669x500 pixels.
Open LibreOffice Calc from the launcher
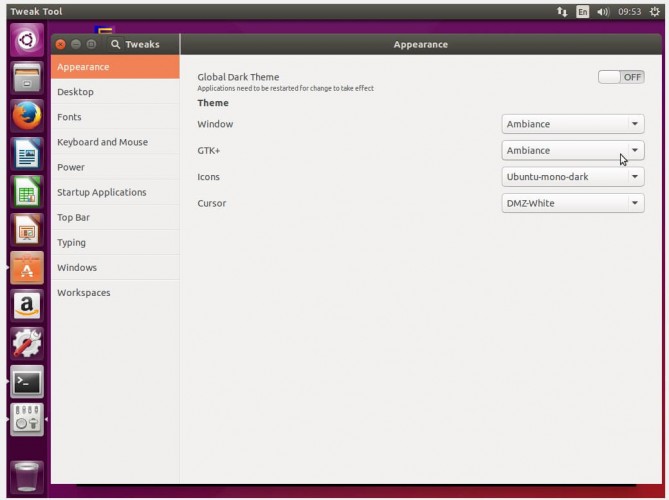(x=27, y=192)
